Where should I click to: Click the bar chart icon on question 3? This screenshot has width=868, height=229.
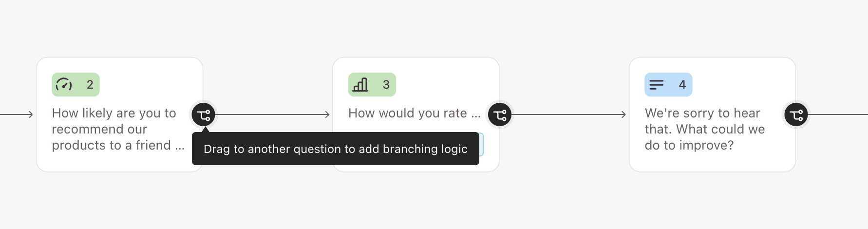tap(360, 85)
